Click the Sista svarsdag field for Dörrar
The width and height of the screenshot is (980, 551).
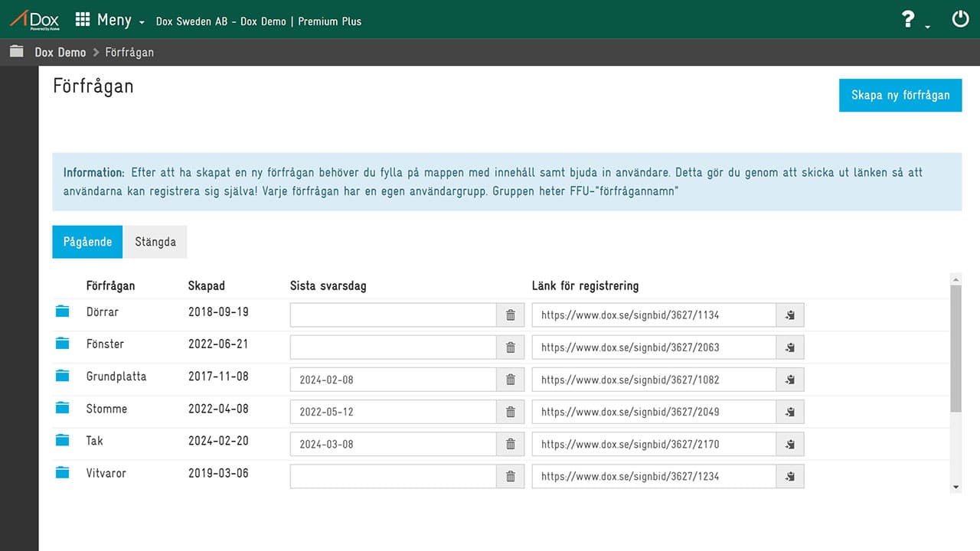393,315
